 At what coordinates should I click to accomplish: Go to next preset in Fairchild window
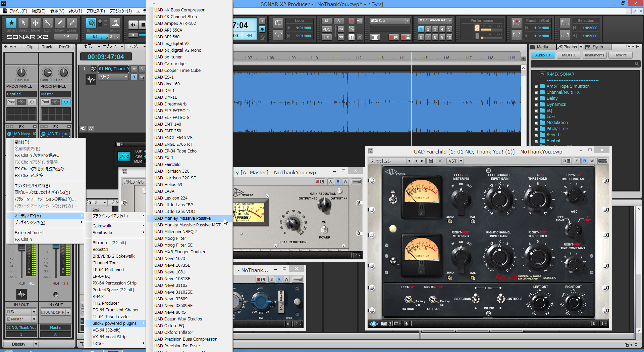[423, 161]
